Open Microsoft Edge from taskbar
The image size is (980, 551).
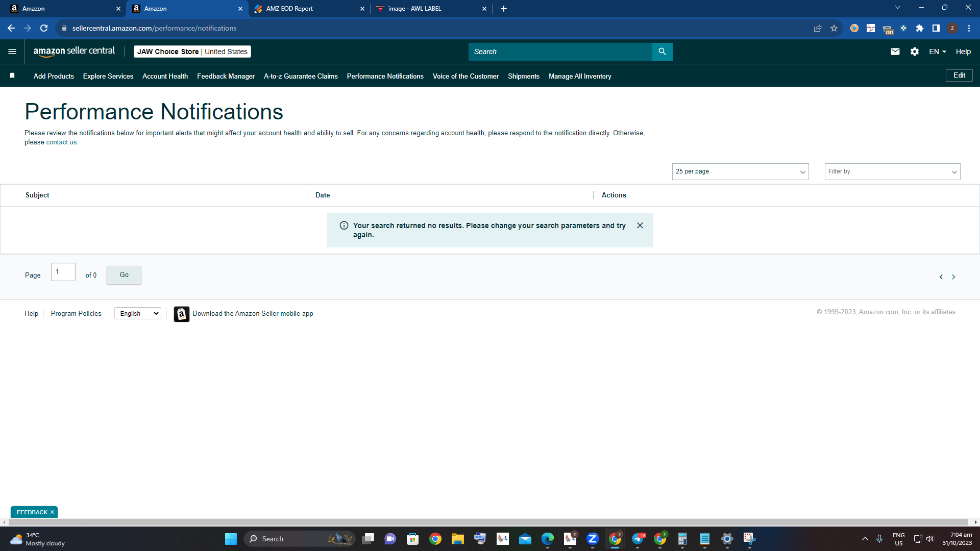[548, 539]
